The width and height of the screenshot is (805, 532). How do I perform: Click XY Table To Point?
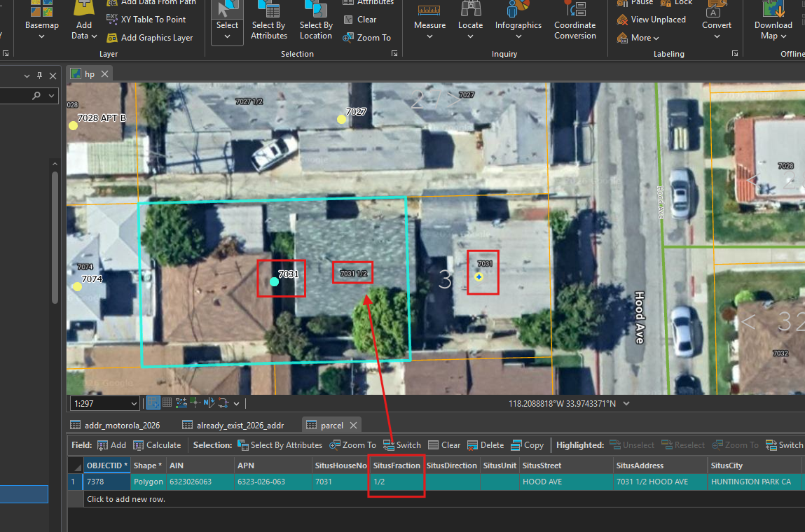(146, 20)
